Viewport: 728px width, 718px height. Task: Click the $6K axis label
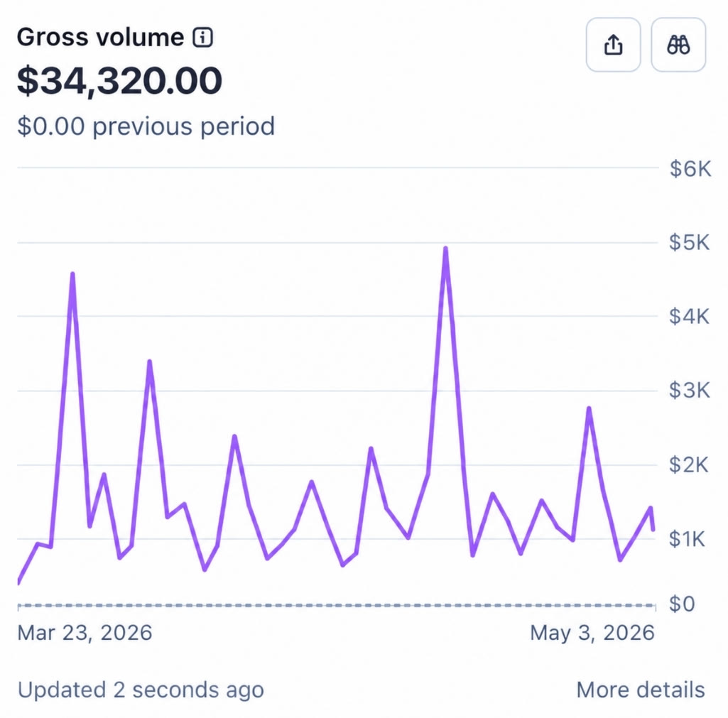click(690, 168)
